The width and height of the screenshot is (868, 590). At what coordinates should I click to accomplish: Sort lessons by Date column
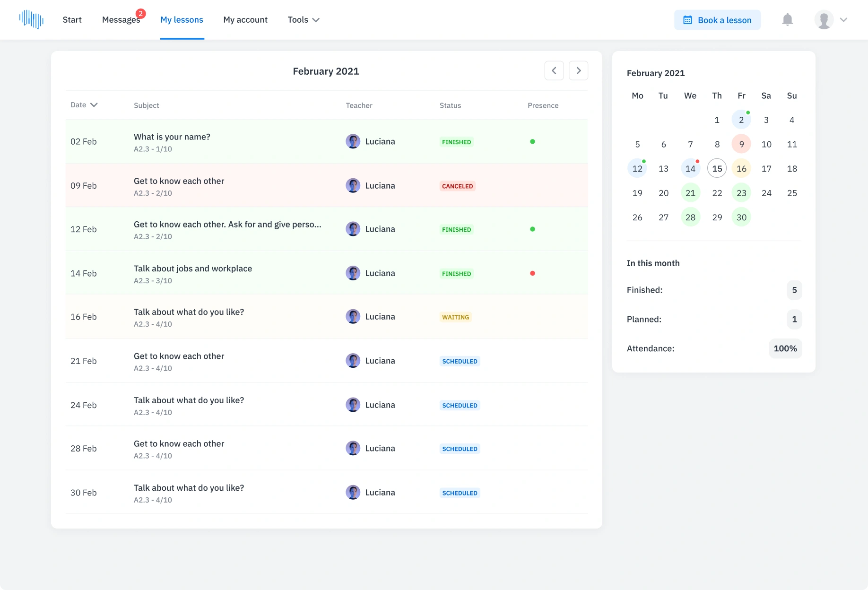click(84, 105)
